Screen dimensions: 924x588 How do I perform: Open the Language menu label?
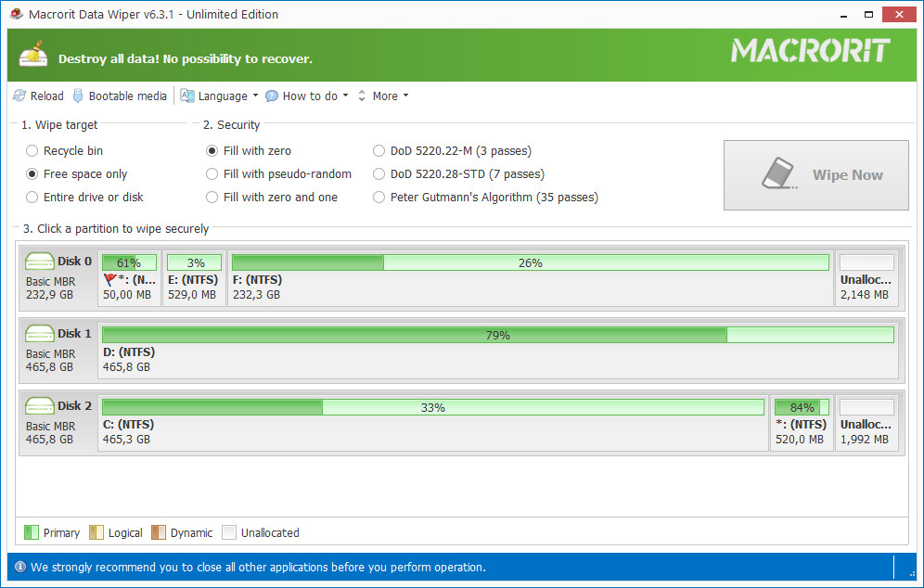(223, 96)
